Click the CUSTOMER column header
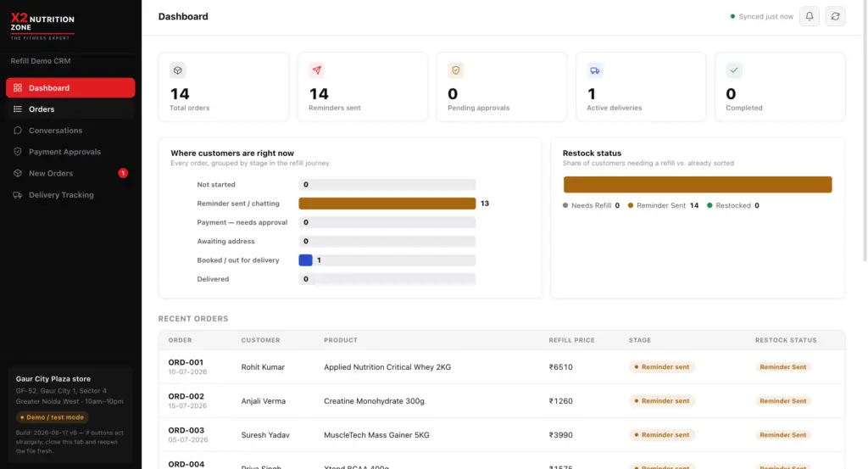Image resolution: width=868 pixels, height=469 pixels. coord(261,340)
